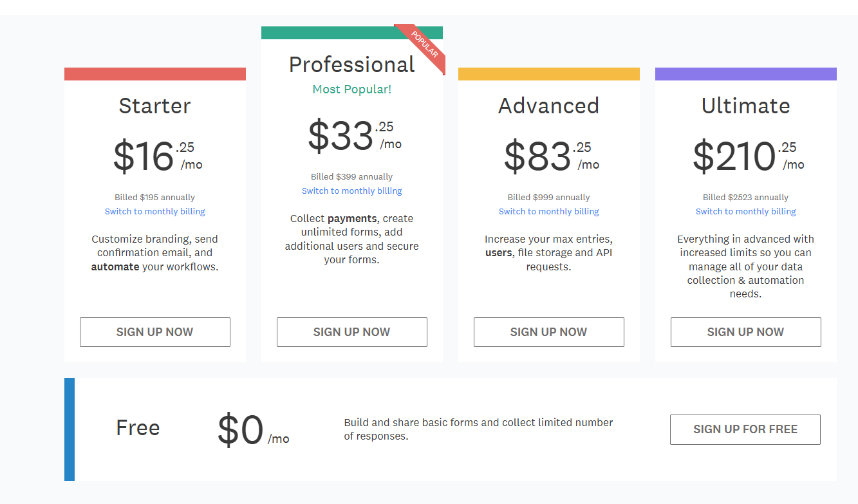This screenshot has height=504, width=858.
Task: Click the SIGN UP NOW button under Professional
Action: click(x=351, y=331)
